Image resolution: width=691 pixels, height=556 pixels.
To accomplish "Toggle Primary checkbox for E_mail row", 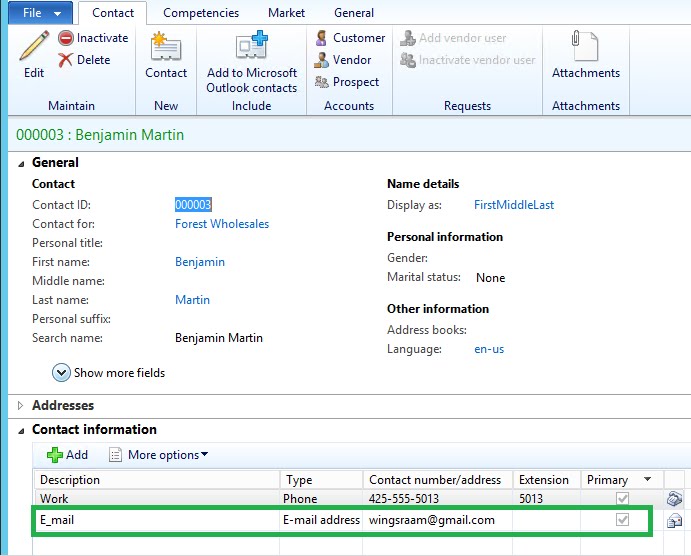I will click(x=622, y=520).
